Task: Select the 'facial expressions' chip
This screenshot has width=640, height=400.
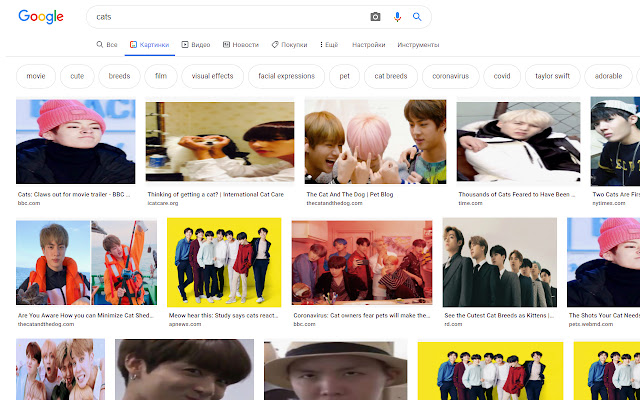Action: (x=287, y=76)
